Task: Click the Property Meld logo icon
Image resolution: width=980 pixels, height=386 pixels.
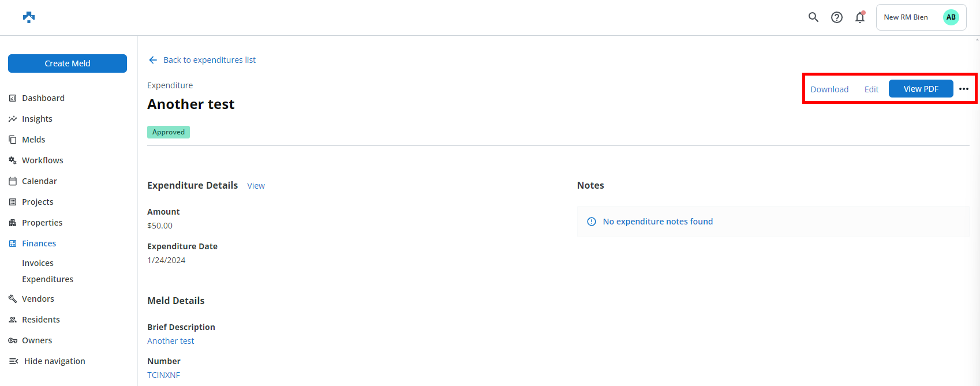Action: (x=29, y=17)
